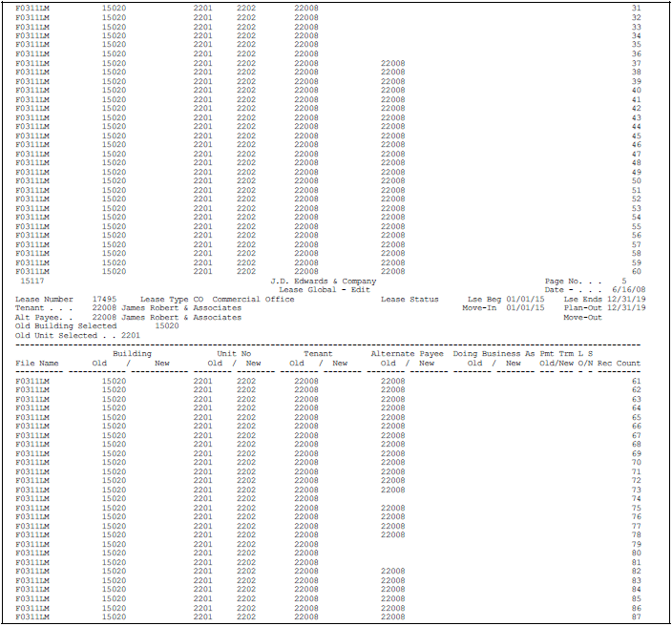672x626 pixels.
Task: Select new unit 2202 in row 55
Action: click(246, 226)
